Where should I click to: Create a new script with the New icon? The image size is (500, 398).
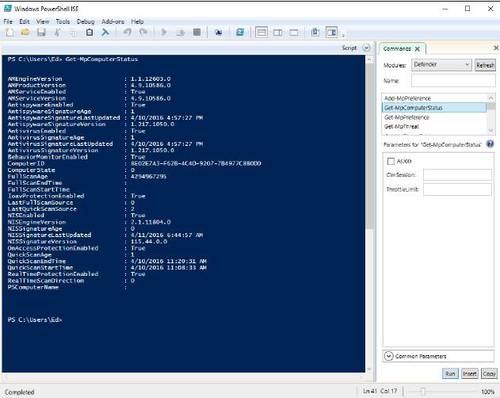[x=10, y=32]
